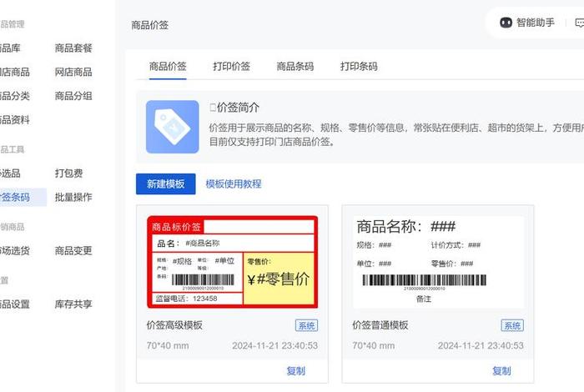The height and width of the screenshot is (392, 584).
Task: Open 商品分组 in the sidebar
Action: click(x=73, y=96)
